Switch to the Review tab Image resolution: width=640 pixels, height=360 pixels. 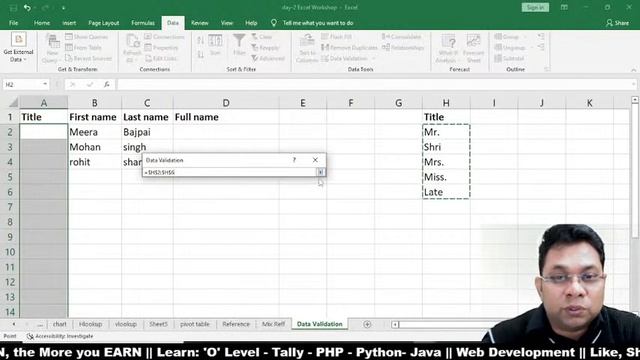point(200,23)
